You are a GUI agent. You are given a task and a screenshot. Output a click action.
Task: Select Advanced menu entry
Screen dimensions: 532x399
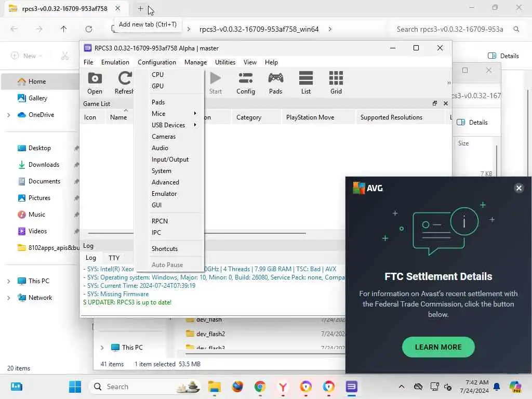pos(170,182)
